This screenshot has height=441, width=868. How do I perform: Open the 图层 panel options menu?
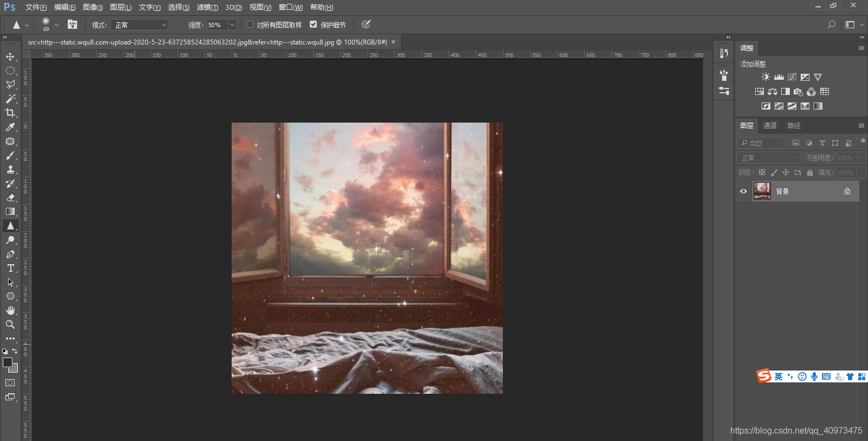(x=861, y=126)
